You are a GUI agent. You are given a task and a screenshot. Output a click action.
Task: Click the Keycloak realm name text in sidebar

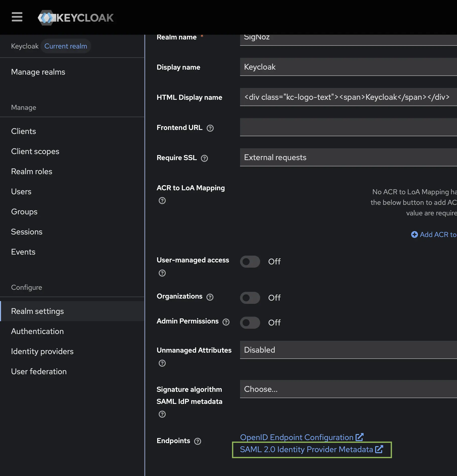[x=25, y=46]
